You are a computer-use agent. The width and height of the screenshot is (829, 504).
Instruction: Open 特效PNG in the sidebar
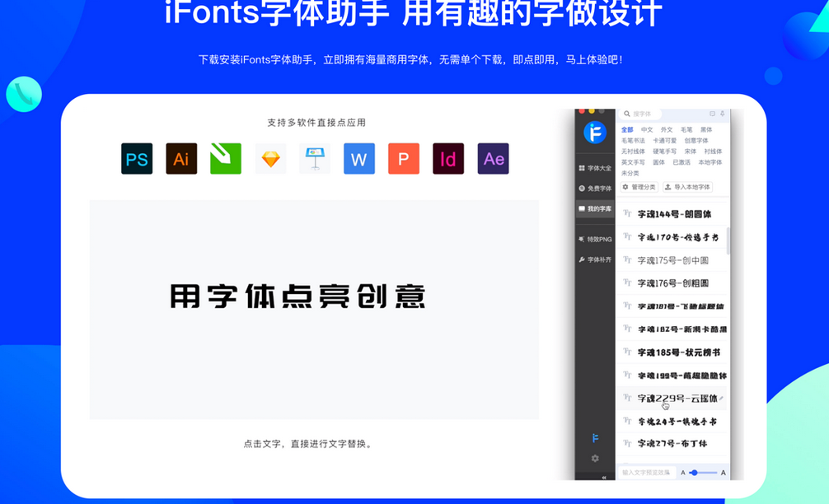(595, 240)
